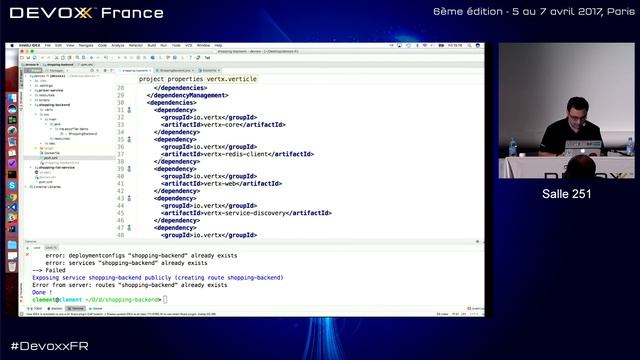
Task: Expand the pricer-service module node
Action: 31,91
